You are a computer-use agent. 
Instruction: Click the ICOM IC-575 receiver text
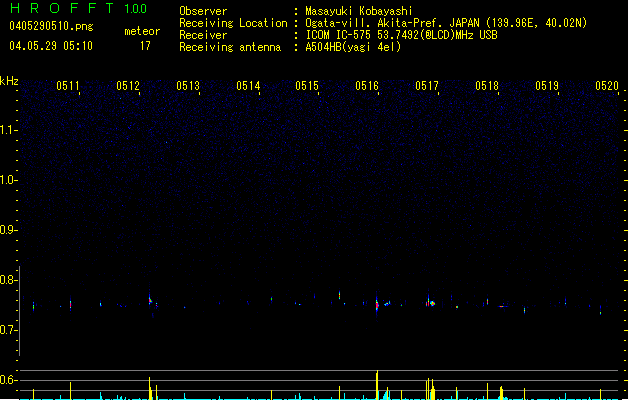click(402, 35)
